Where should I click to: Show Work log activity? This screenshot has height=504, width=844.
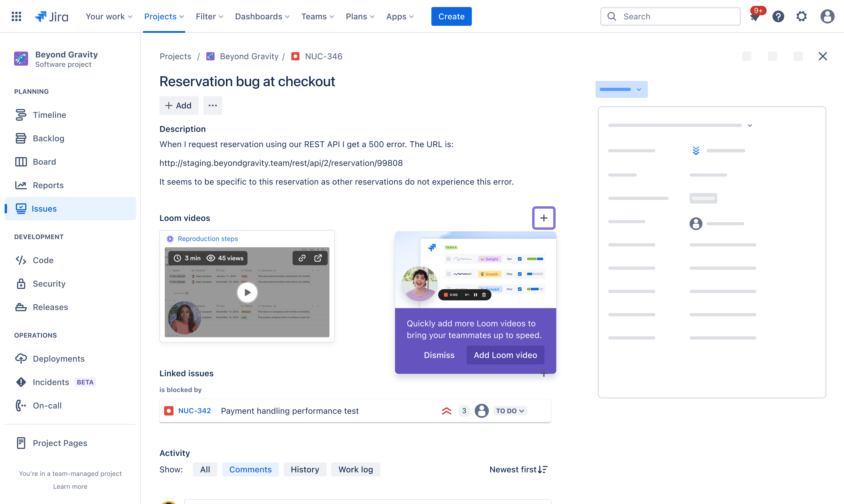pos(355,469)
